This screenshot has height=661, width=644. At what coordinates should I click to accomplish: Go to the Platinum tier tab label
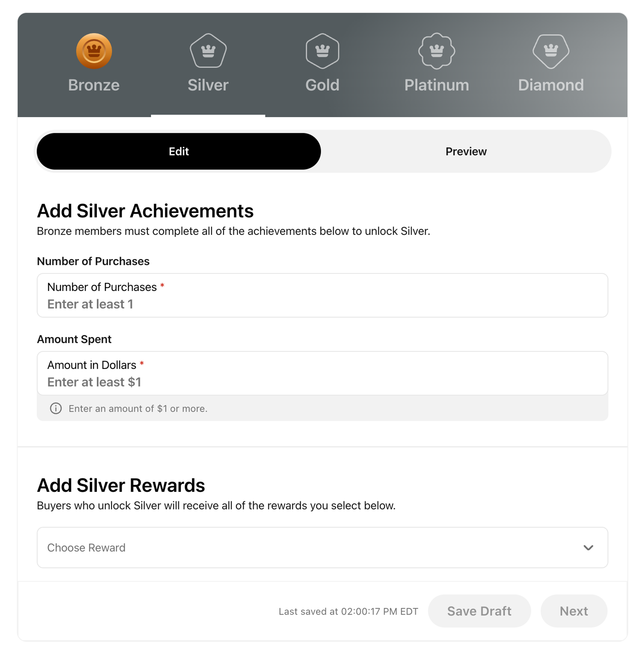click(437, 85)
